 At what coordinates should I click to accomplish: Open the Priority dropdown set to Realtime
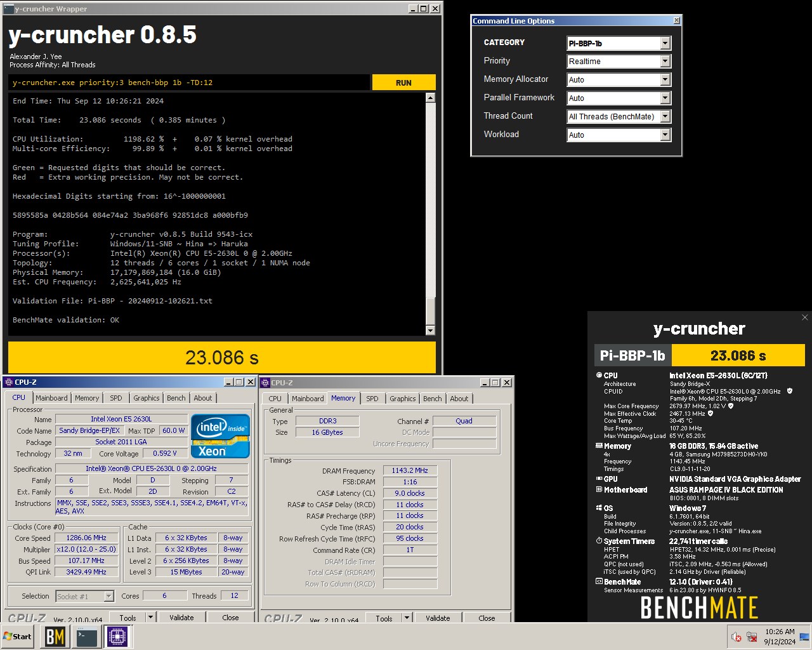(x=665, y=62)
